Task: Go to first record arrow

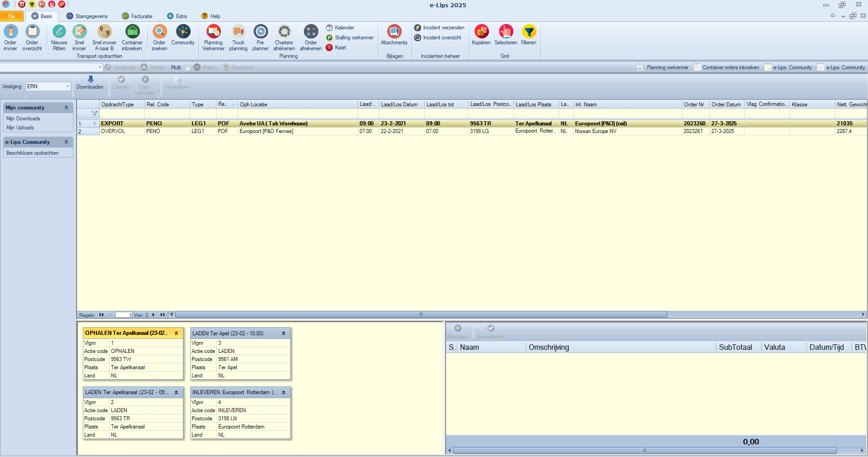Action: click(101, 315)
